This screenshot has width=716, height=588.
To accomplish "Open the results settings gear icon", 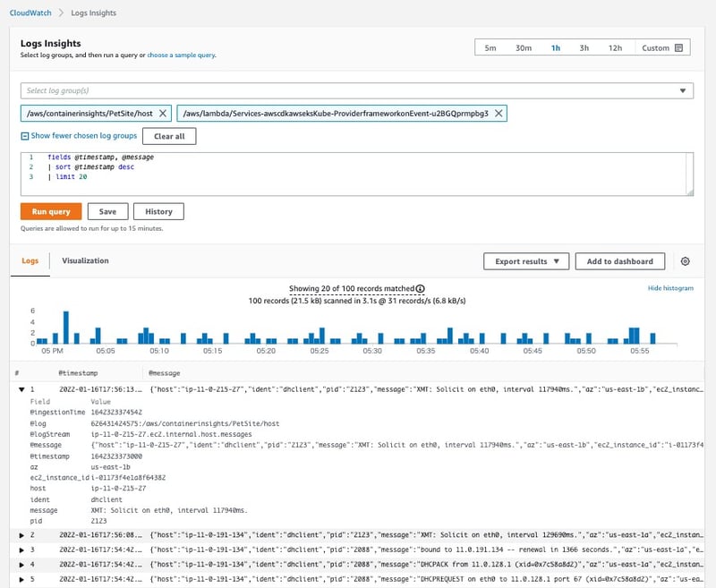I will (x=685, y=261).
